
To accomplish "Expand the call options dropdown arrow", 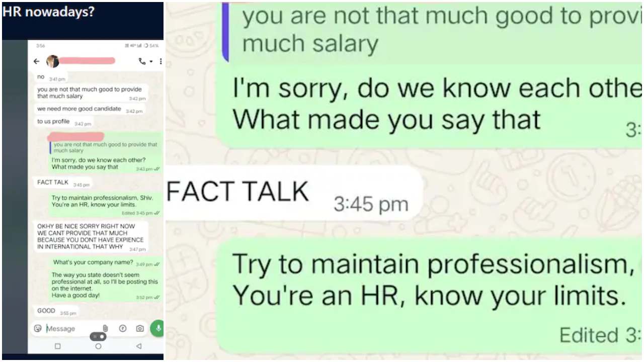I will point(151,62).
